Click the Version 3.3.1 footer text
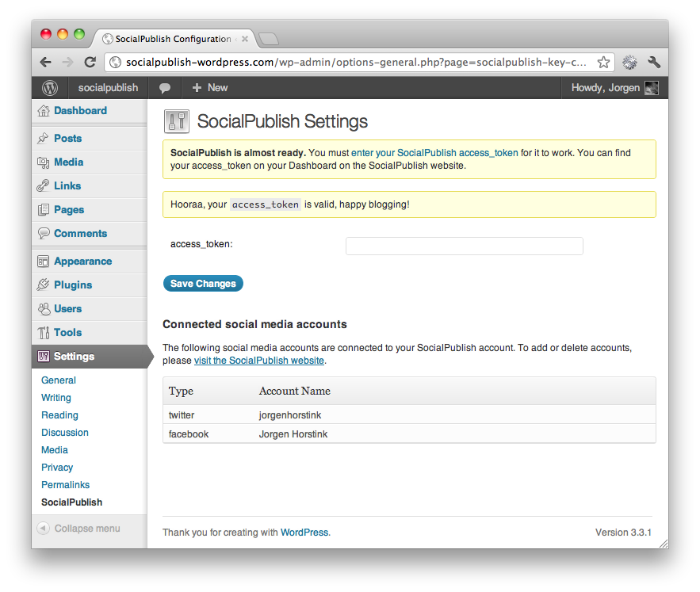The height and width of the screenshot is (592, 700). (x=623, y=533)
